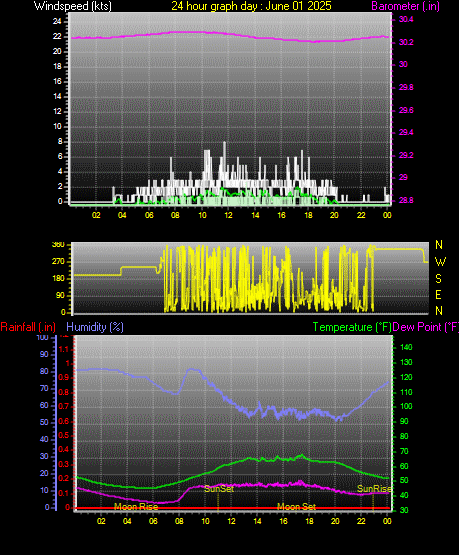Click wind direction axis value 270
The height and width of the screenshot is (555, 459).
coord(58,262)
